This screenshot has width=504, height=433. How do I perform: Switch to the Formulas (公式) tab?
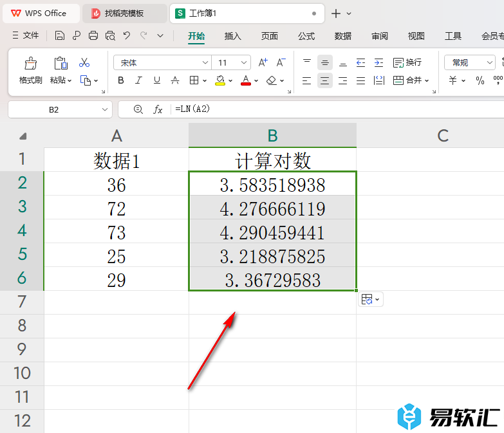coord(306,36)
